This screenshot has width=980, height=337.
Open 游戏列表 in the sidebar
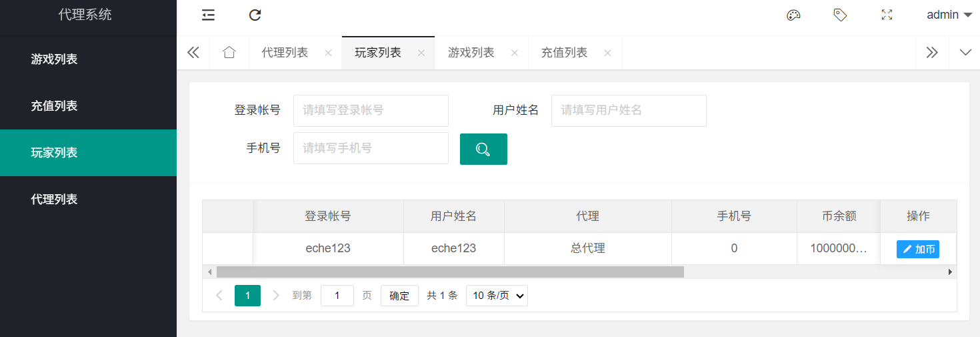point(55,59)
